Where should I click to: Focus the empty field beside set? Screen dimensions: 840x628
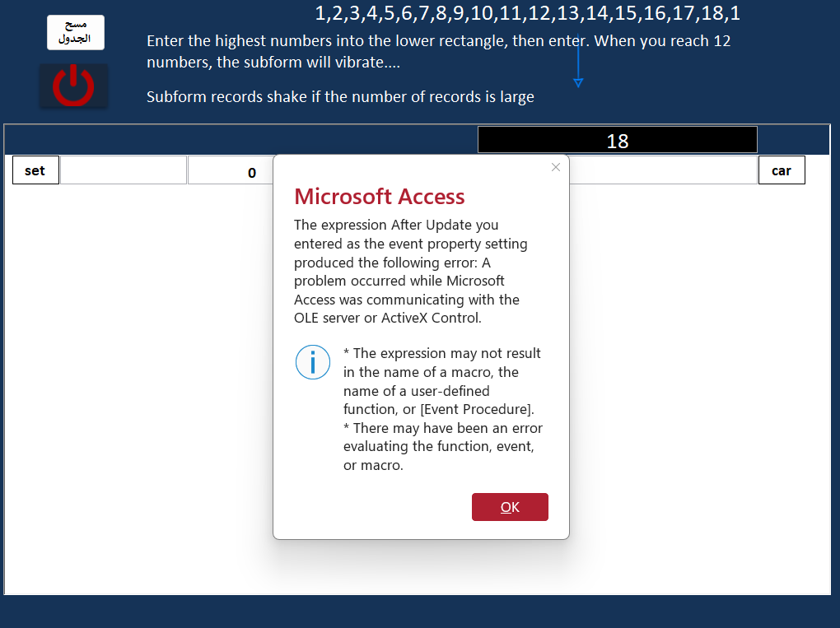click(124, 170)
